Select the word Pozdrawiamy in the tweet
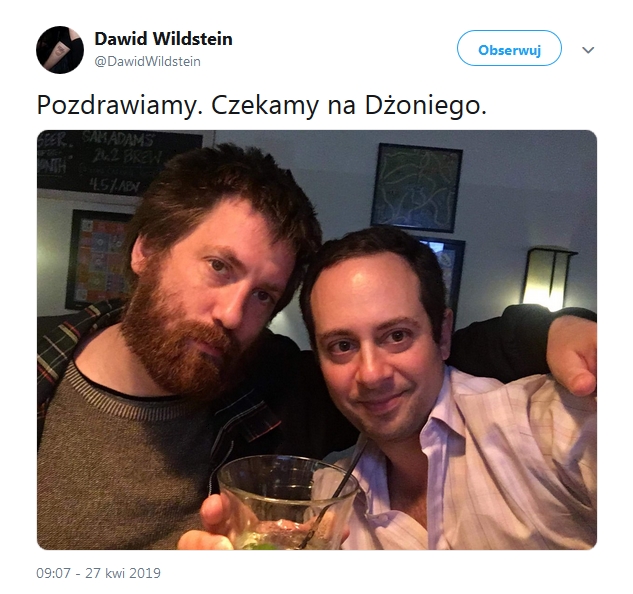The image size is (633, 594). [x=119, y=106]
